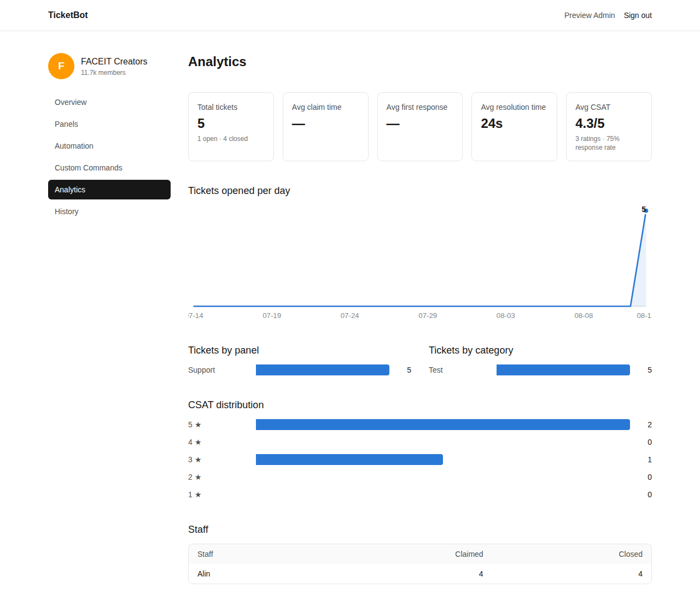
Task: Click the Tickets by panel heading
Action: [x=224, y=350]
